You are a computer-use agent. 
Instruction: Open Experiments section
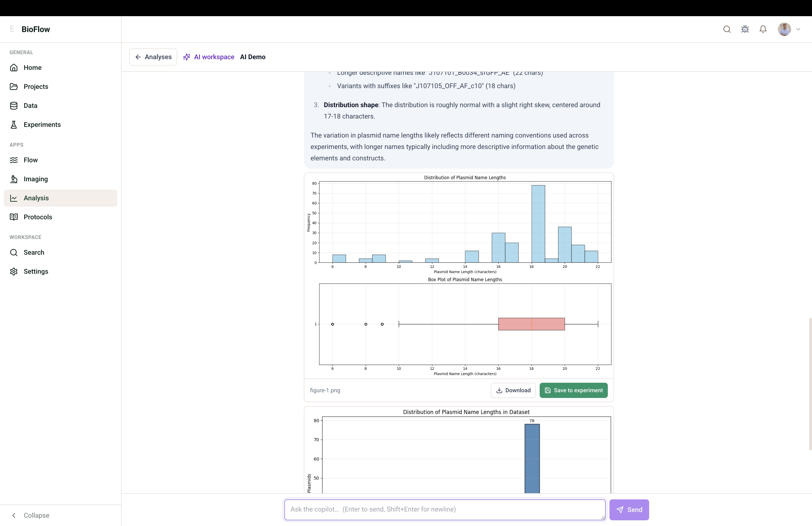60,124
